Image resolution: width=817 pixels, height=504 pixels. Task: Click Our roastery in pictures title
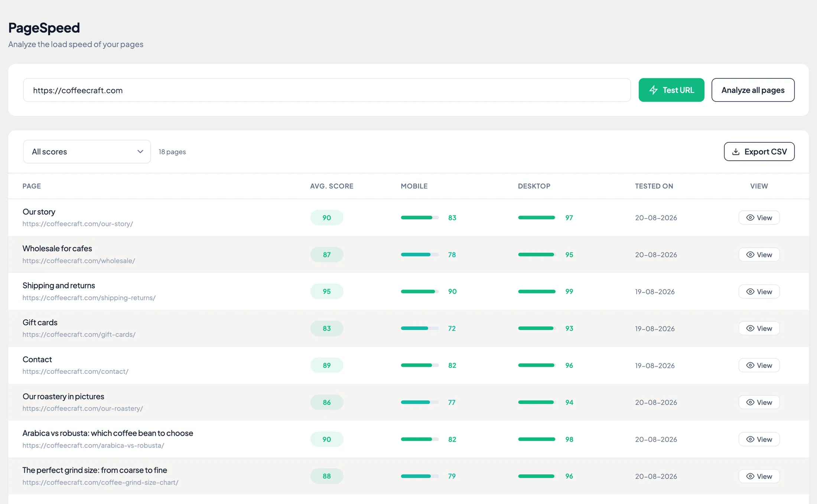64,396
